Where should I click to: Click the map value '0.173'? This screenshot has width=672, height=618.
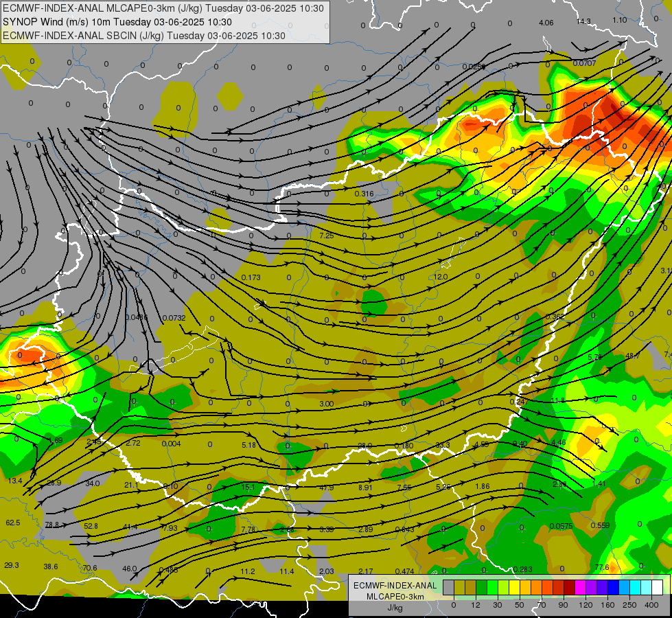251,277
